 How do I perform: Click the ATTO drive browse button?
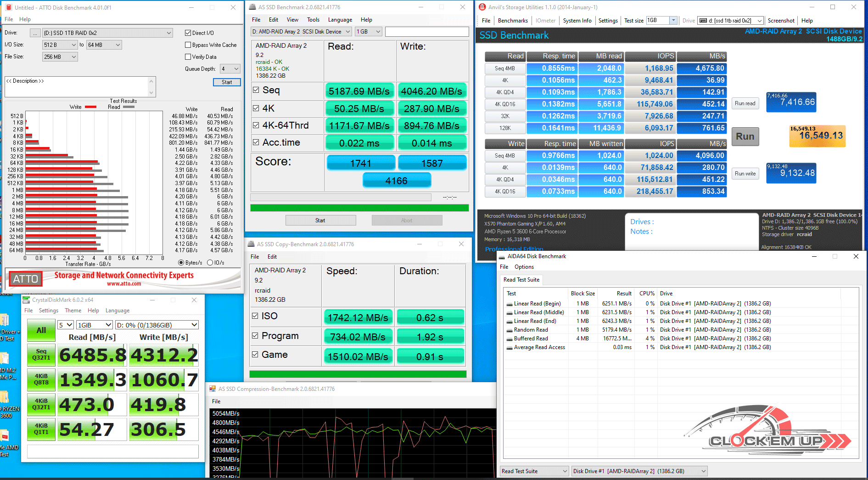[x=35, y=33]
